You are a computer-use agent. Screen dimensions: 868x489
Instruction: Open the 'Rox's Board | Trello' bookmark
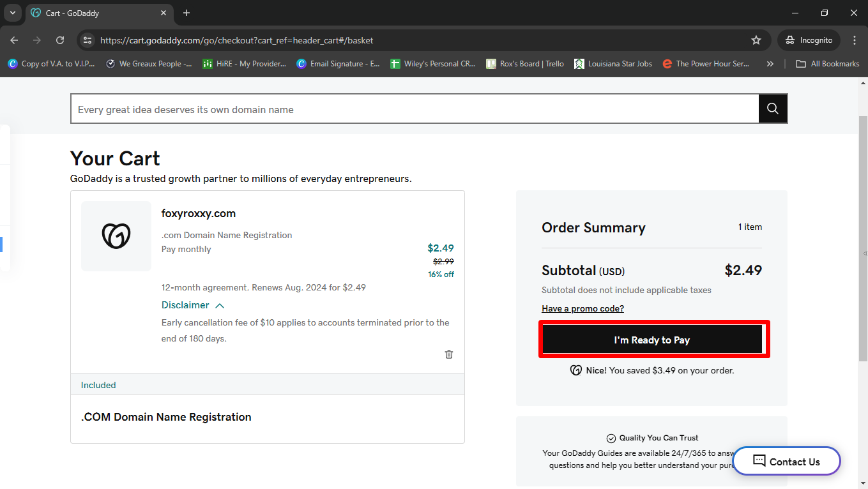[525, 64]
